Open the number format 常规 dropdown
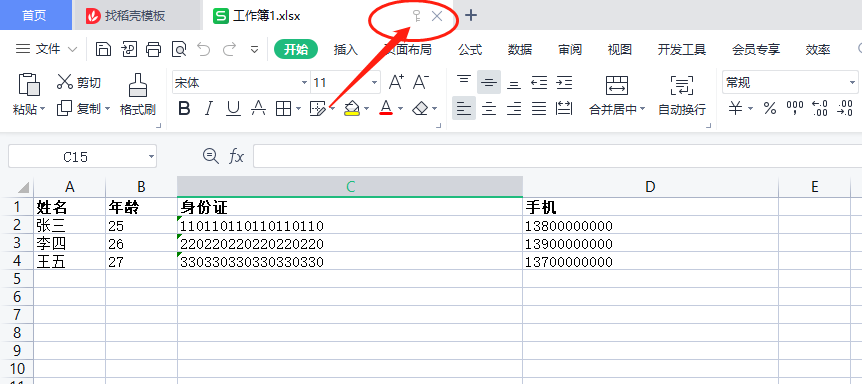This screenshot has width=862, height=384. point(852,83)
